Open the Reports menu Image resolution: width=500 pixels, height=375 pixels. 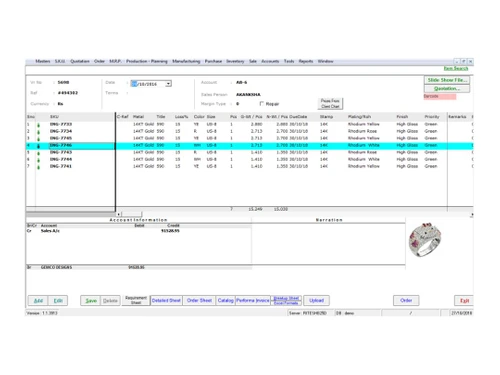point(306,61)
